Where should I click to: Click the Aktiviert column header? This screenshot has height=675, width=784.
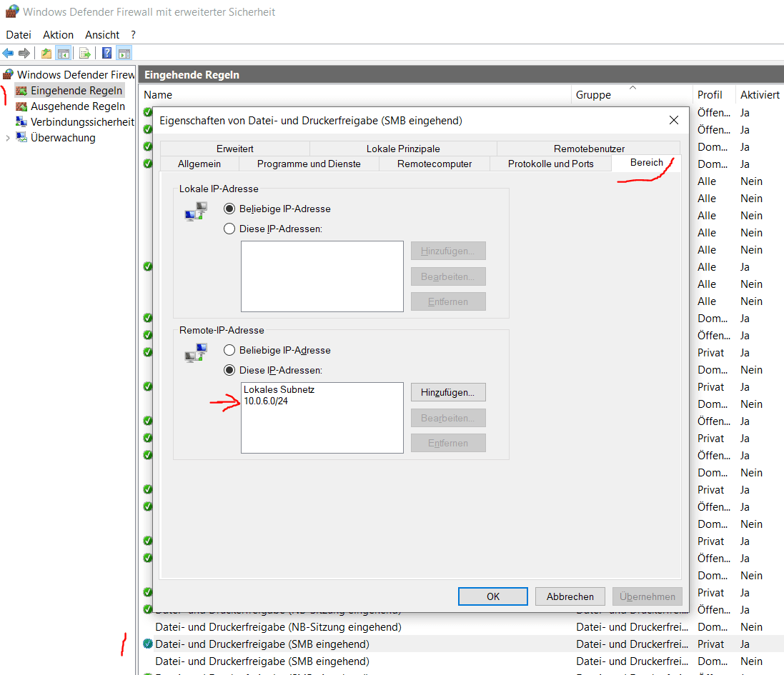760,95
